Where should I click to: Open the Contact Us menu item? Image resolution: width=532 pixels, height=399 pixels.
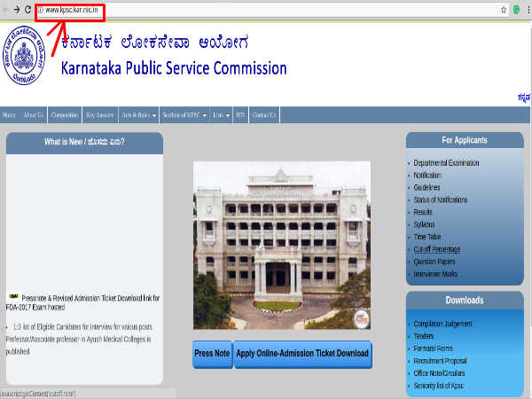[264, 115]
